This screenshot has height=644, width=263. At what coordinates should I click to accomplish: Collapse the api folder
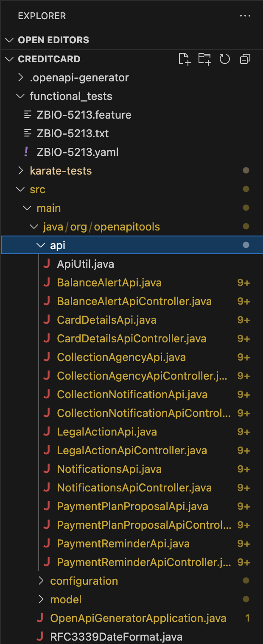40,245
